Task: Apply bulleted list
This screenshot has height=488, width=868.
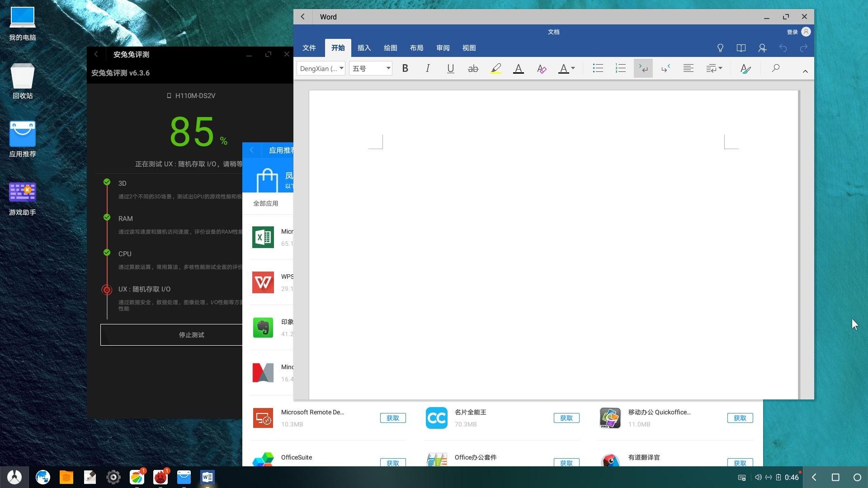Action: tap(598, 68)
